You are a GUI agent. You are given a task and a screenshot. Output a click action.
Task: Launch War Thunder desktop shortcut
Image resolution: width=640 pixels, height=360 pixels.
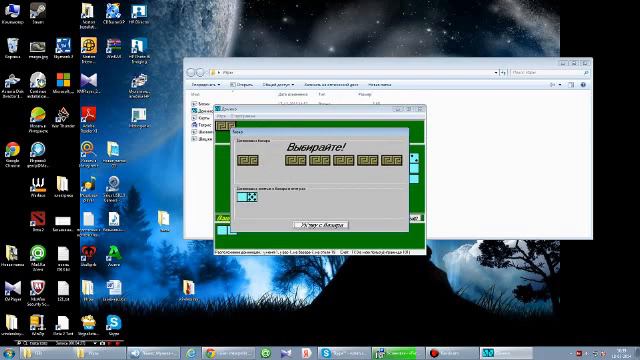pyautogui.click(x=62, y=118)
